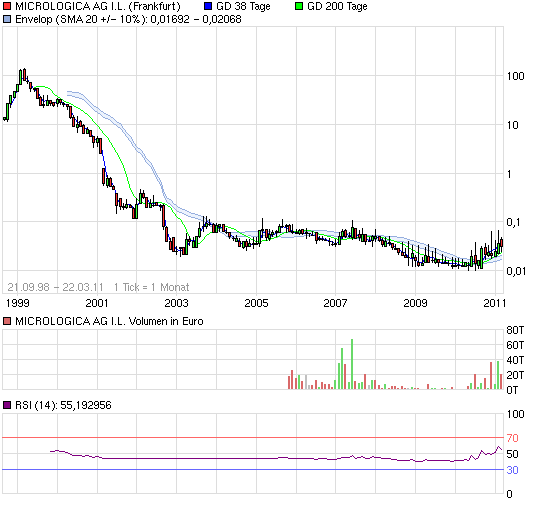Click the blue RSI 30 oversold line
Image resolution: width=545 pixels, height=515 pixels.
pyautogui.click(x=253, y=469)
